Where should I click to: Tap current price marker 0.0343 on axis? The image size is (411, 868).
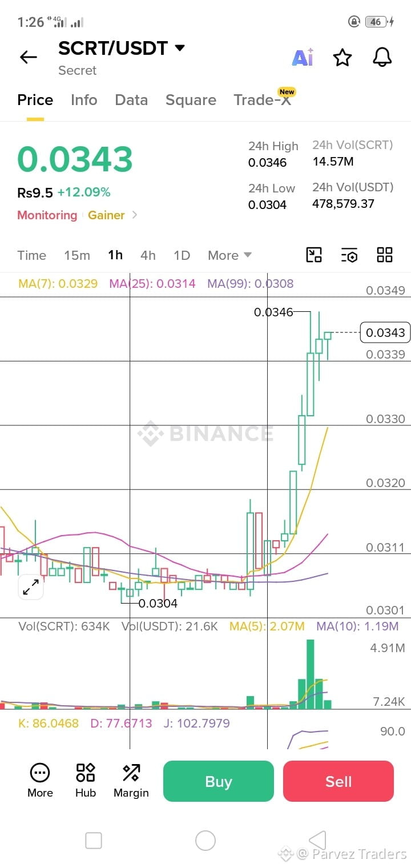click(x=385, y=332)
